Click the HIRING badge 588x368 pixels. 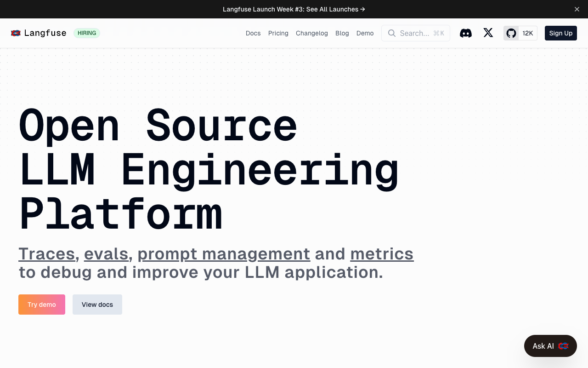click(x=87, y=33)
